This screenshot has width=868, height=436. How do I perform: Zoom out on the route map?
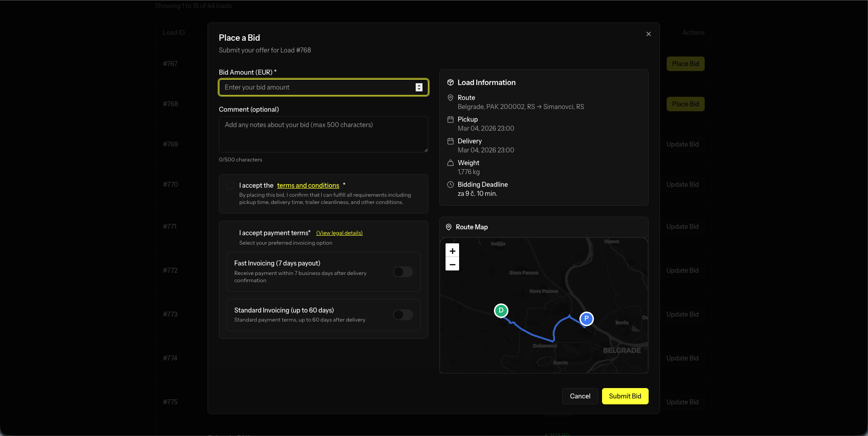point(452,264)
